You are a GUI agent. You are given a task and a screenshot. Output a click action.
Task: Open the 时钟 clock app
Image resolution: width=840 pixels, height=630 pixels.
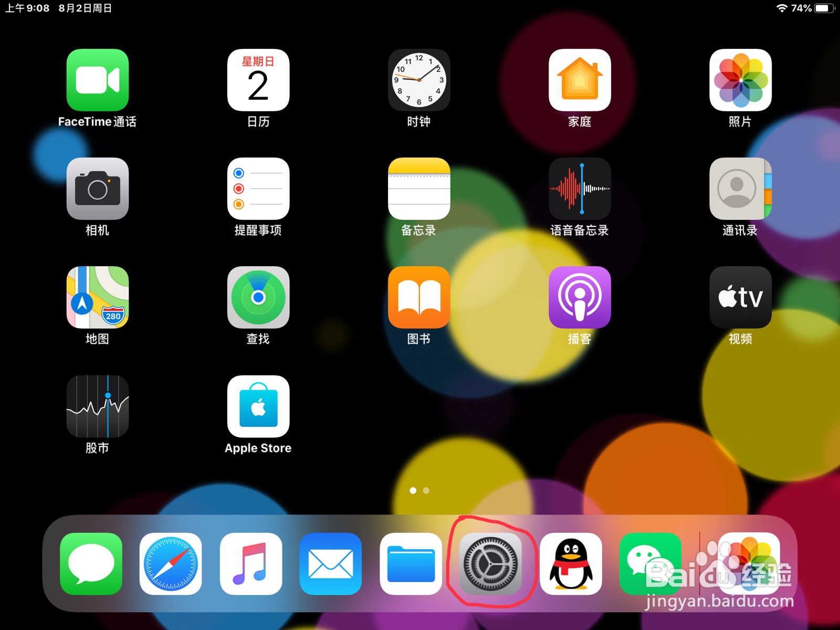click(x=419, y=80)
